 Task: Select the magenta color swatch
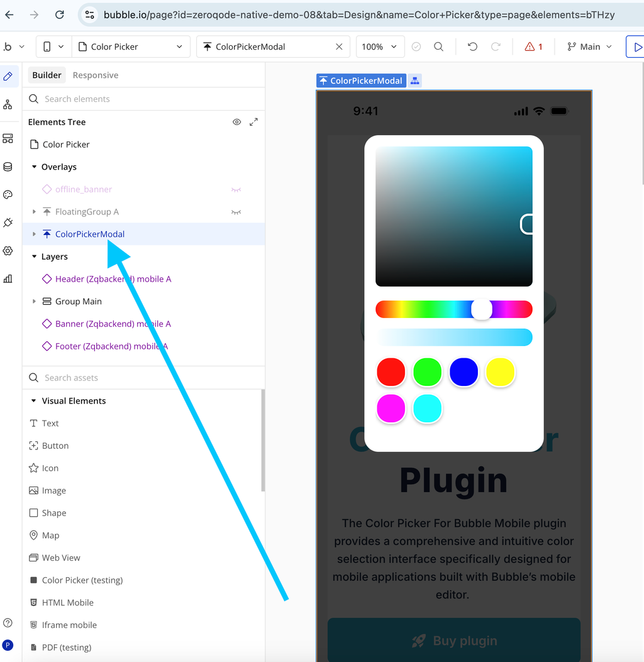coord(391,408)
